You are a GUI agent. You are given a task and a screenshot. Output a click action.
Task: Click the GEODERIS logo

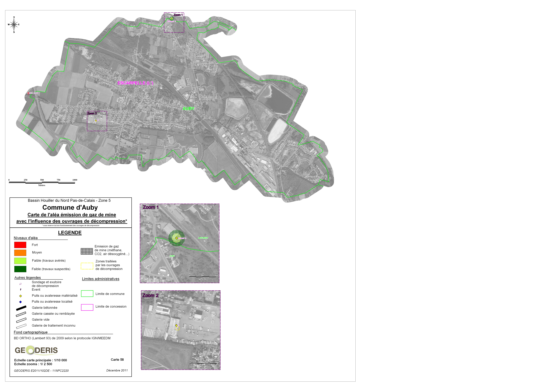click(36, 350)
